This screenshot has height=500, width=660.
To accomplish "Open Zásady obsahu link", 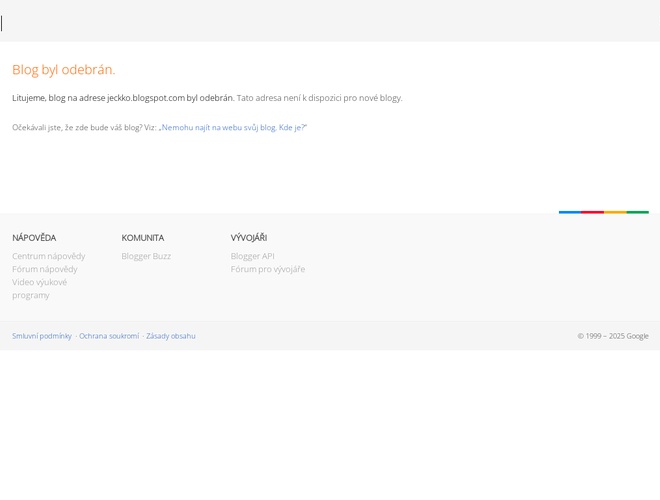I will [x=171, y=336].
